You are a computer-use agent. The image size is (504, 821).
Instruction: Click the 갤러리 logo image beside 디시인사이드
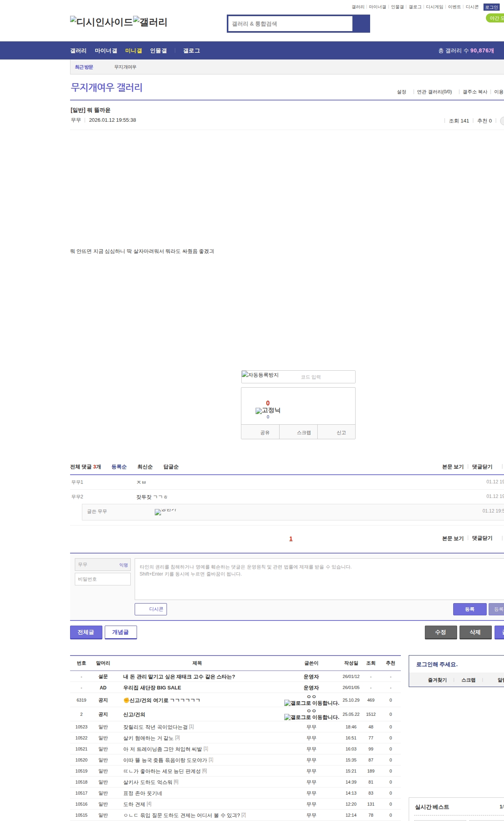[150, 22]
